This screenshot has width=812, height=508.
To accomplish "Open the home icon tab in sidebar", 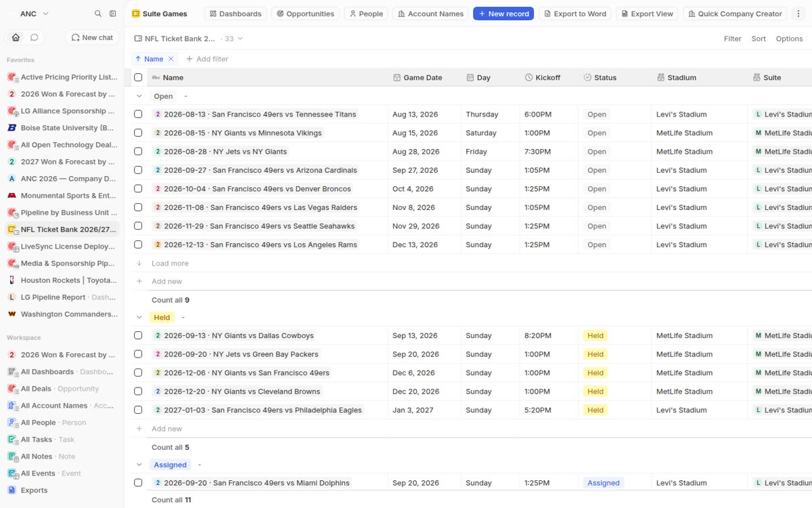I will (x=16, y=37).
